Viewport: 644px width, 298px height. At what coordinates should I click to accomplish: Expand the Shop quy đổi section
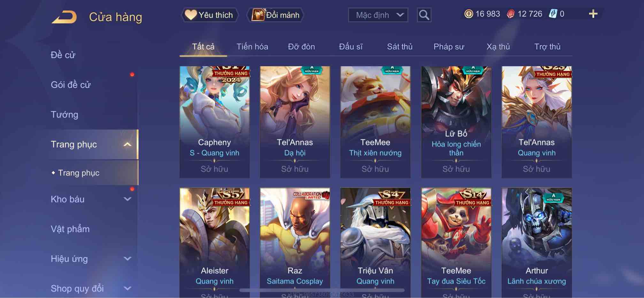(127, 288)
